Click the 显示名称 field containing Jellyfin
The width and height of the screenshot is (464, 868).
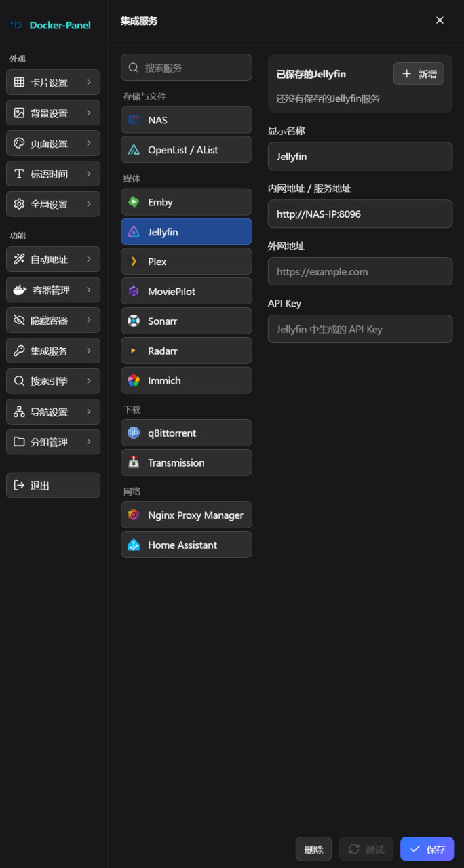(x=360, y=156)
